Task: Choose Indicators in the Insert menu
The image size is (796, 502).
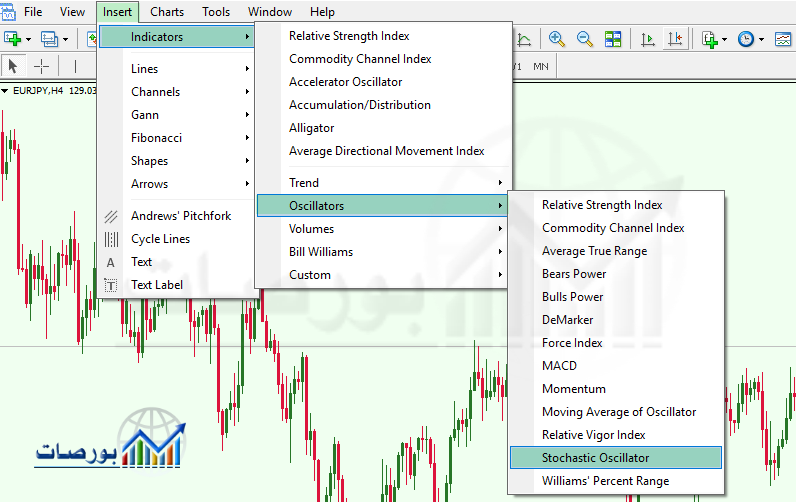Action: 177,37
